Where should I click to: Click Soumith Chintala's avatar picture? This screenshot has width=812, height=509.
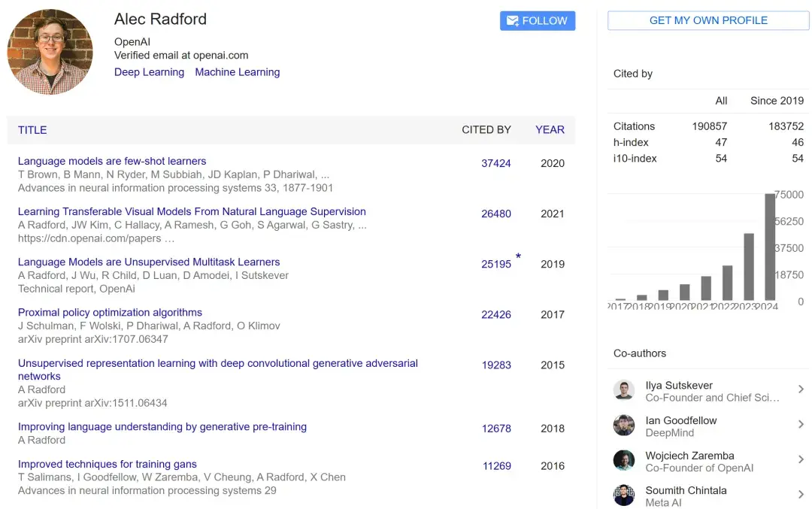coord(623,495)
